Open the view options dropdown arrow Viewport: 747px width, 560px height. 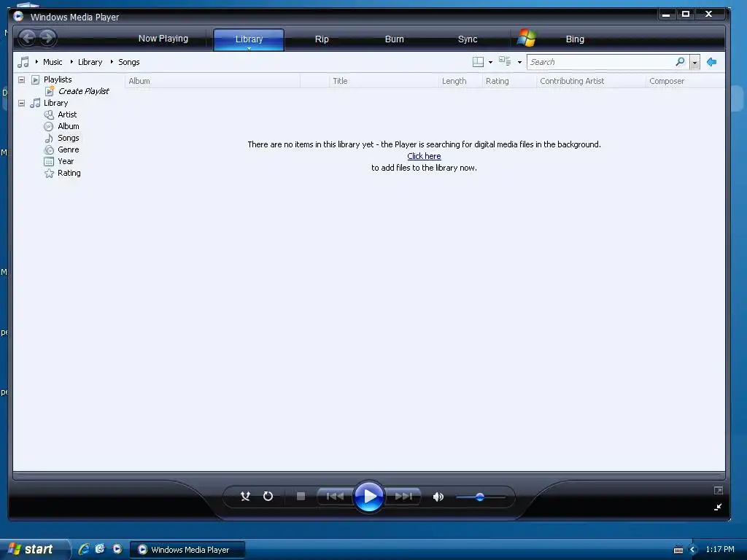pos(519,63)
